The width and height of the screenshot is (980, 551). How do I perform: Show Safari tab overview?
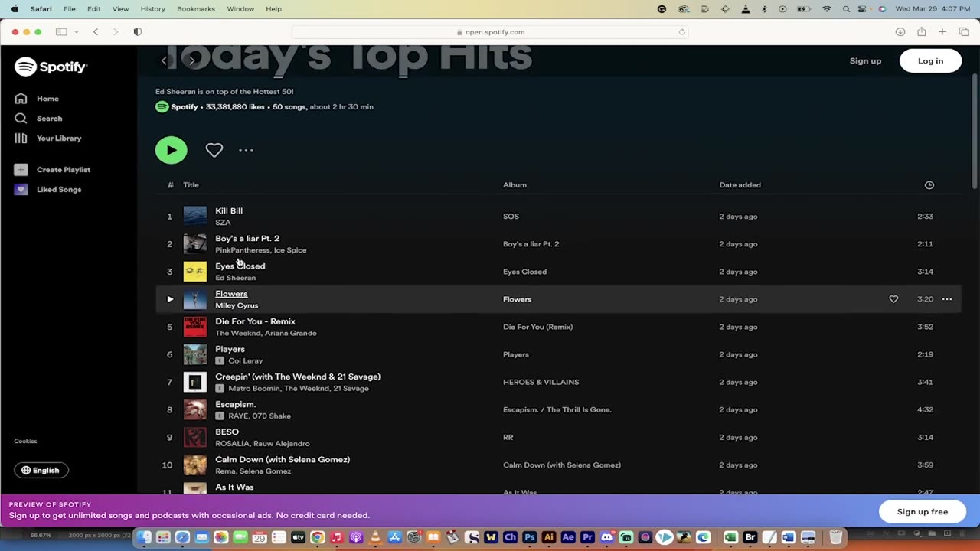point(964,32)
